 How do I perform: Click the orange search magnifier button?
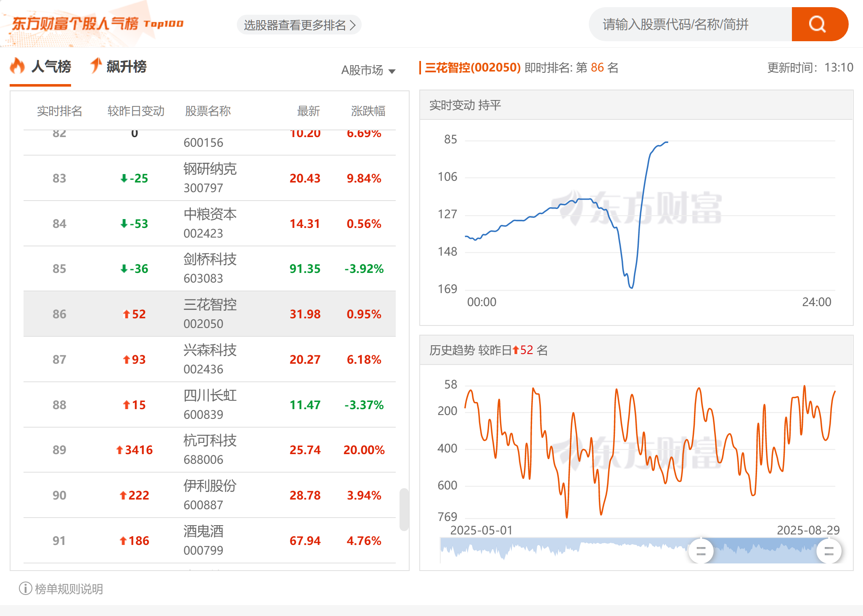pyautogui.click(x=819, y=24)
